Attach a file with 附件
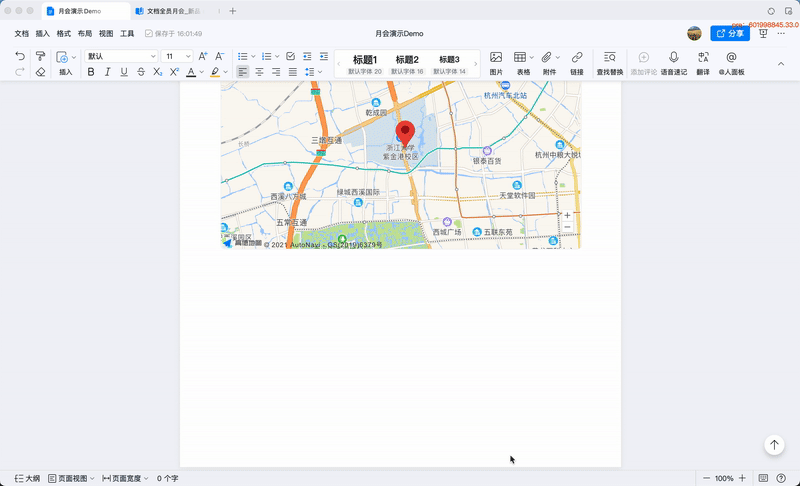 548,64
